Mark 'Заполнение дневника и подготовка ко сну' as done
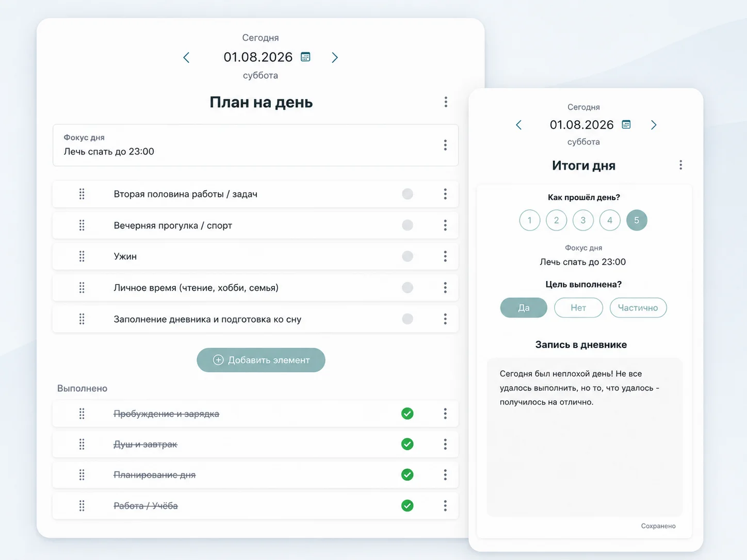The width and height of the screenshot is (747, 560). 408,319
